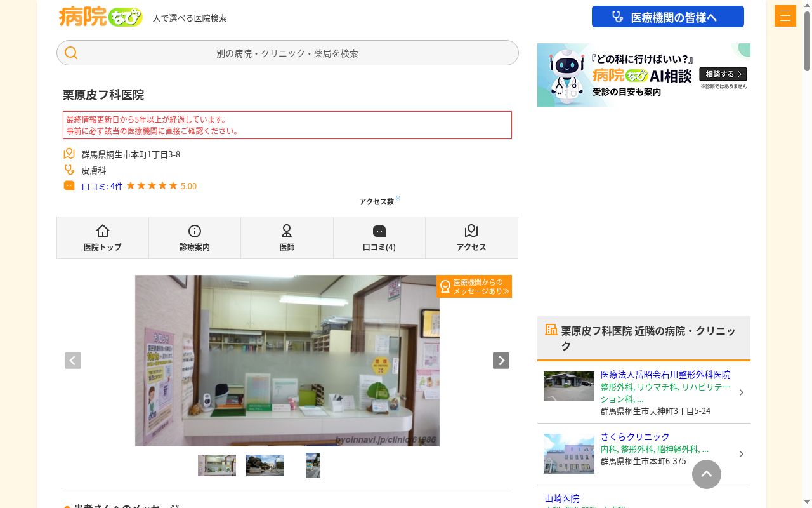The image size is (812, 508).
Task: Select the second exterior thumbnail
Action: (265, 465)
